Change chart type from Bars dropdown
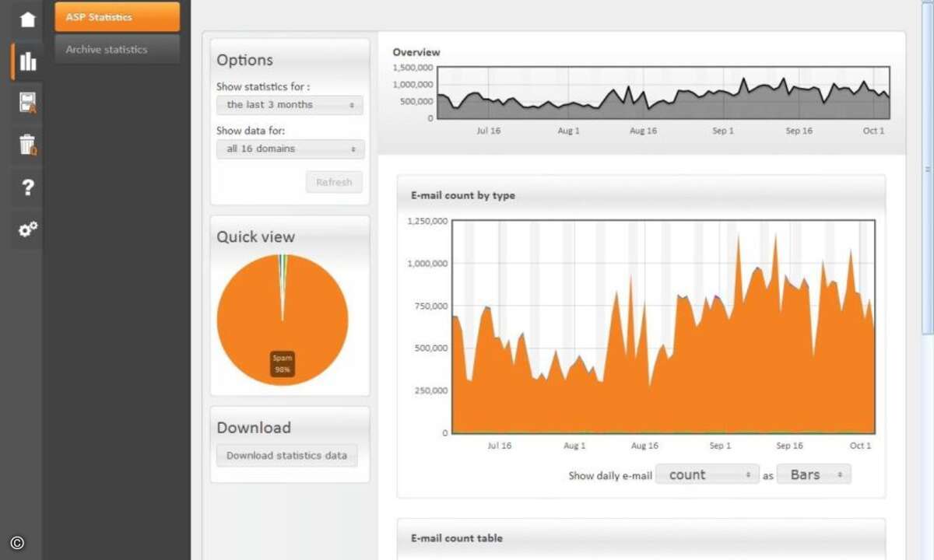Viewport: 934px width, 560px height. click(814, 474)
